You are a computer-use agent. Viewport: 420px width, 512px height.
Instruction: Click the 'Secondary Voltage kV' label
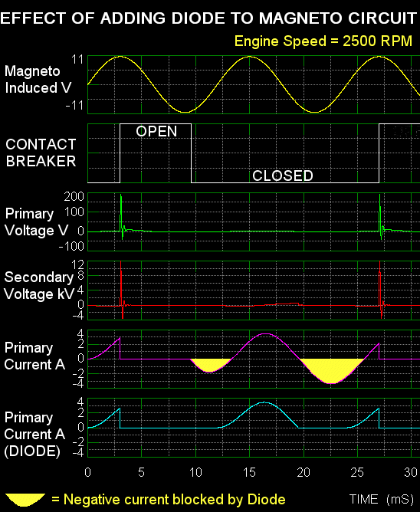pyautogui.click(x=39, y=285)
